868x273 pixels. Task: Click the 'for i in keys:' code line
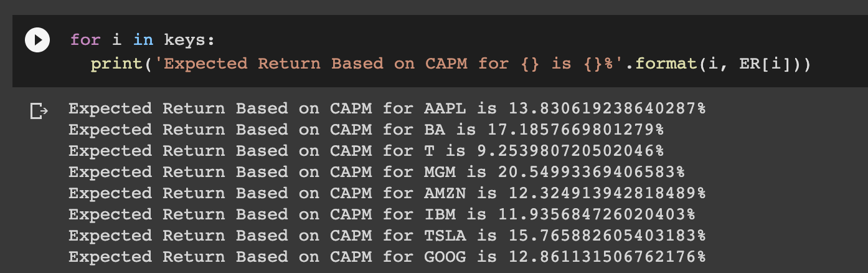click(143, 41)
